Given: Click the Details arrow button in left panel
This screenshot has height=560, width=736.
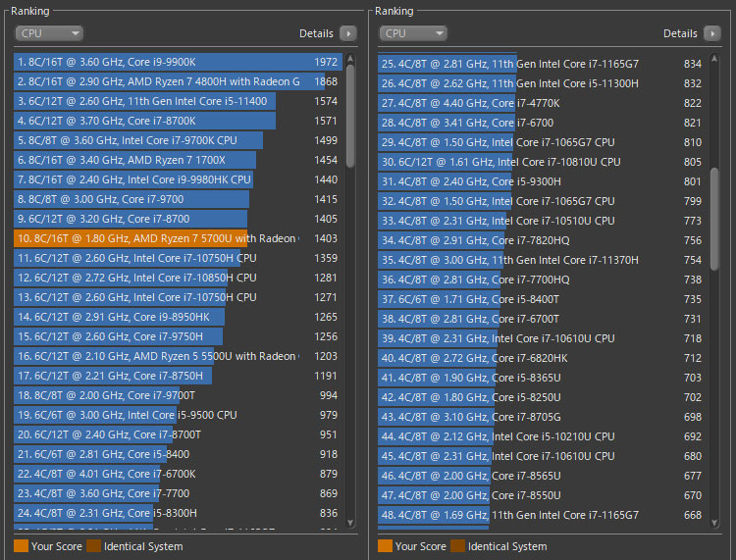Looking at the screenshot, I should (348, 33).
